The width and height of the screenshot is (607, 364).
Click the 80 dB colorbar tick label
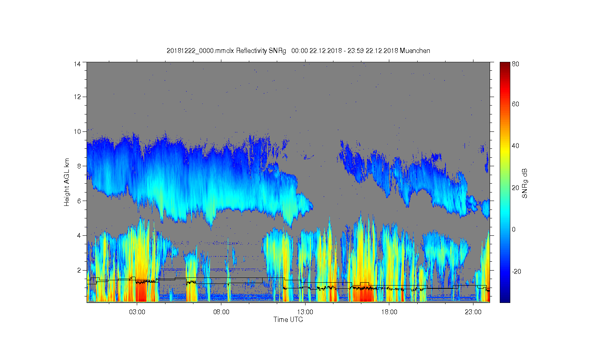click(516, 64)
